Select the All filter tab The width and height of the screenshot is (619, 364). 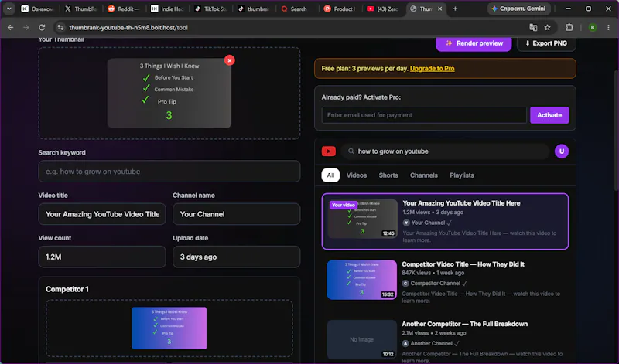coord(330,175)
